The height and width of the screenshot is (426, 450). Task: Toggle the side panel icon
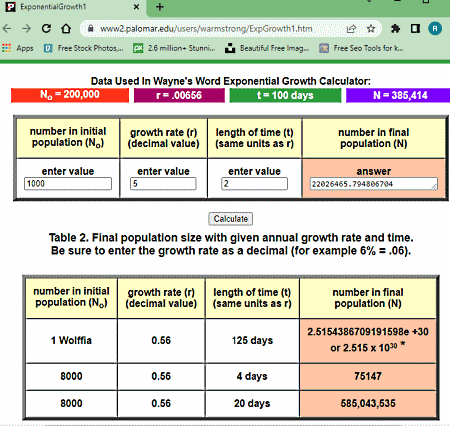pyautogui.click(x=415, y=29)
